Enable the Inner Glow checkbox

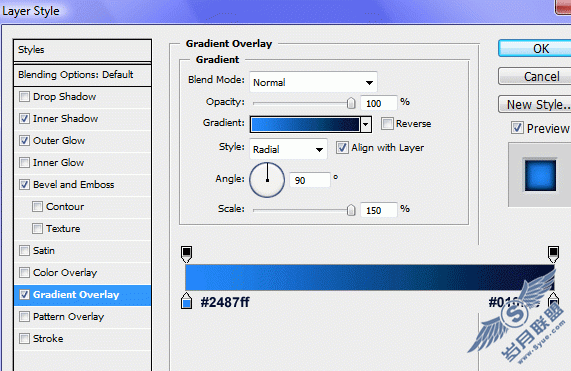tap(24, 162)
